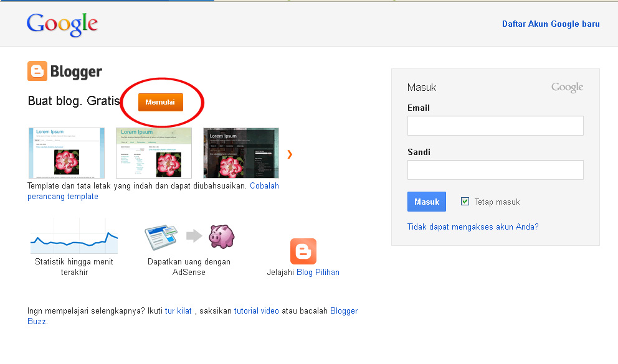The image size is (618, 364).
Task: Click the statistics line chart icon
Action: (74, 237)
